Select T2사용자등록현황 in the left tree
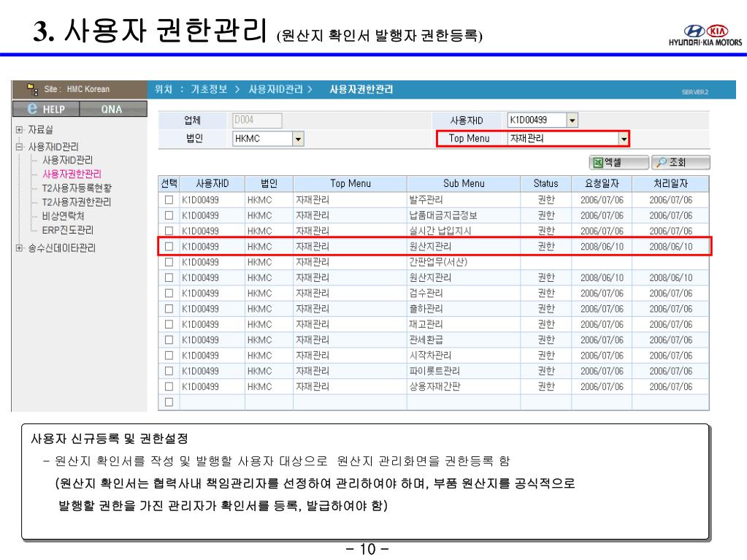747x560 pixels. [77, 188]
